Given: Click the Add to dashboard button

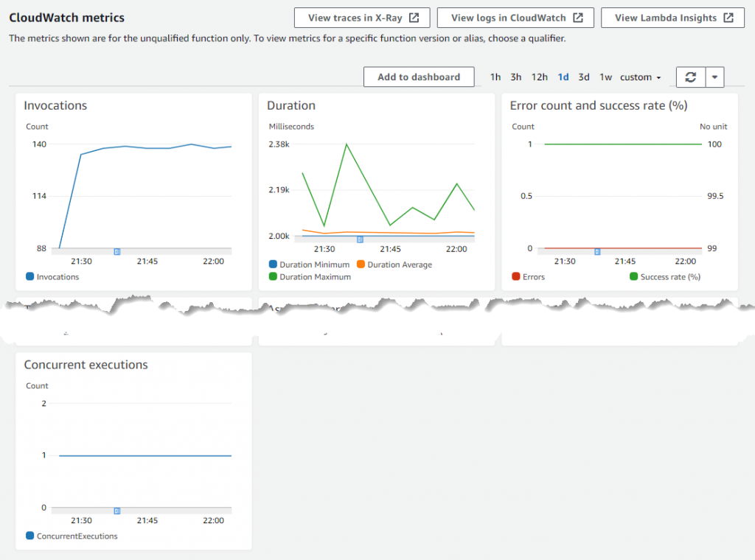Looking at the screenshot, I should (419, 77).
